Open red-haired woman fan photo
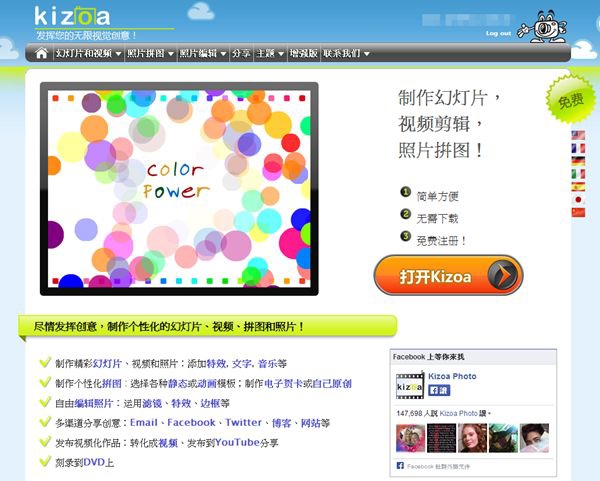This screenshot has width=600, height=481. click(x=472, y=438)
